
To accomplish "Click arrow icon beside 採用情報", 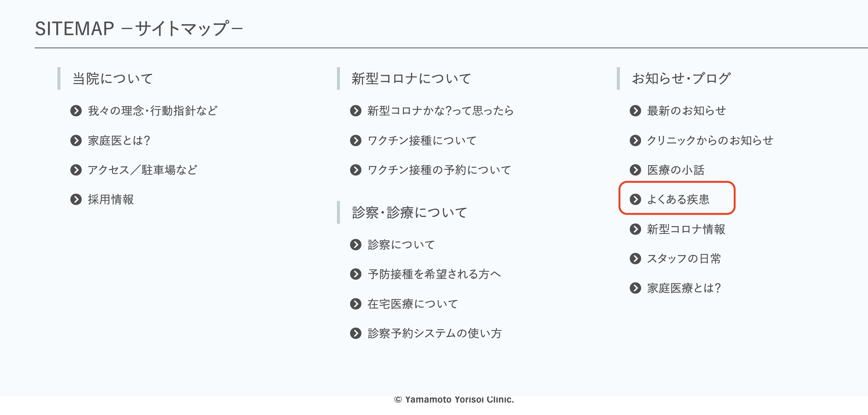I will (x=76, y=200).
